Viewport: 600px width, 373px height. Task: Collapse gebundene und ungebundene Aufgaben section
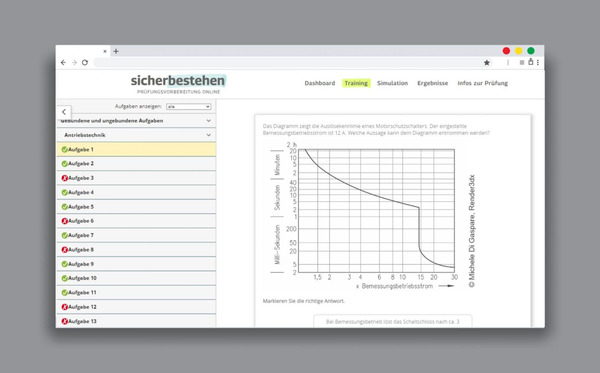136,121
